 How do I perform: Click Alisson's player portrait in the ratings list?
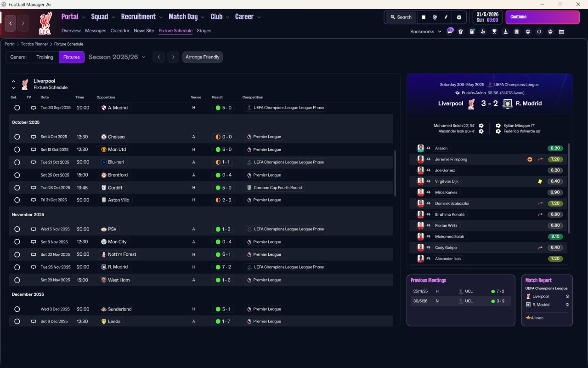(420, 149)
